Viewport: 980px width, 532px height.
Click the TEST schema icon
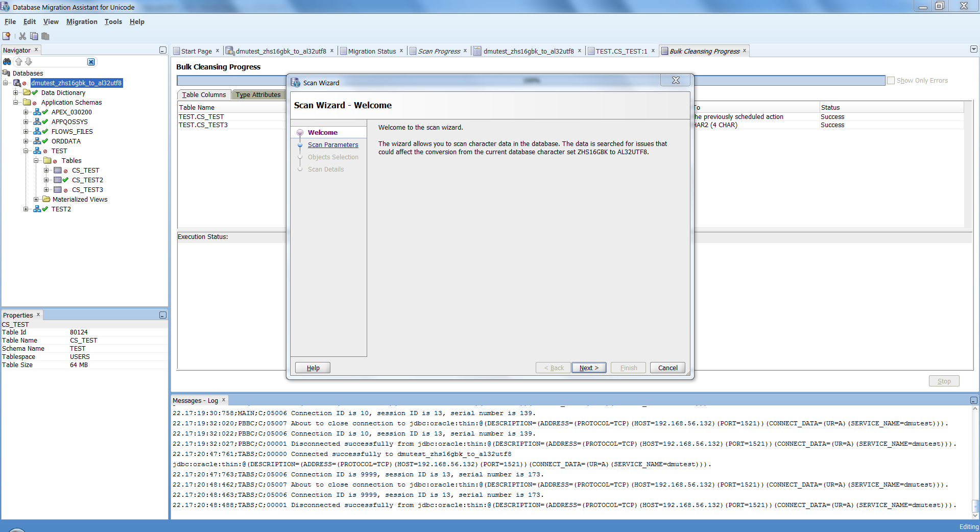pyautogui.click(x=37, y=151)
